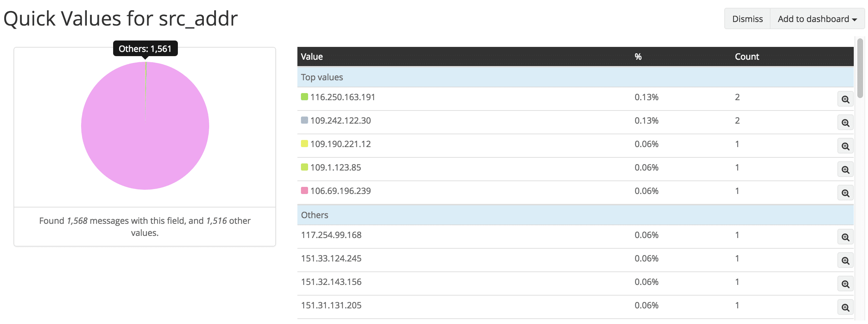Click magnifier icon for 151.31.131.205
This screenshot has height=324, width=868.
[x=845, y=308]
